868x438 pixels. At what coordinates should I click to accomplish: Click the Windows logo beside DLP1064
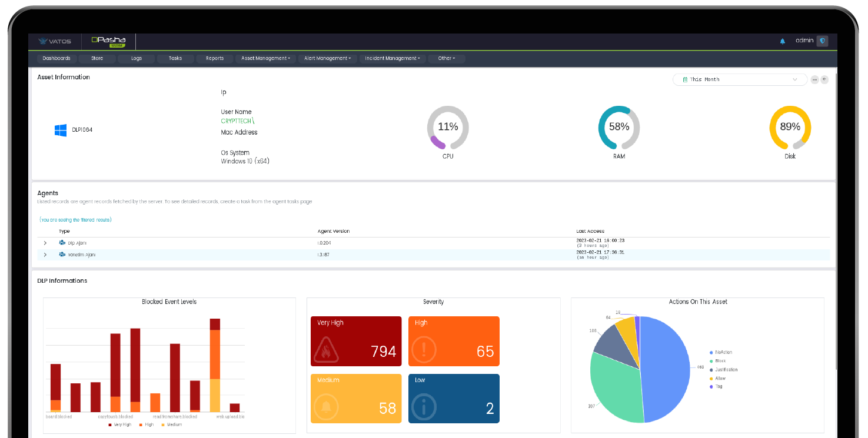61,130
